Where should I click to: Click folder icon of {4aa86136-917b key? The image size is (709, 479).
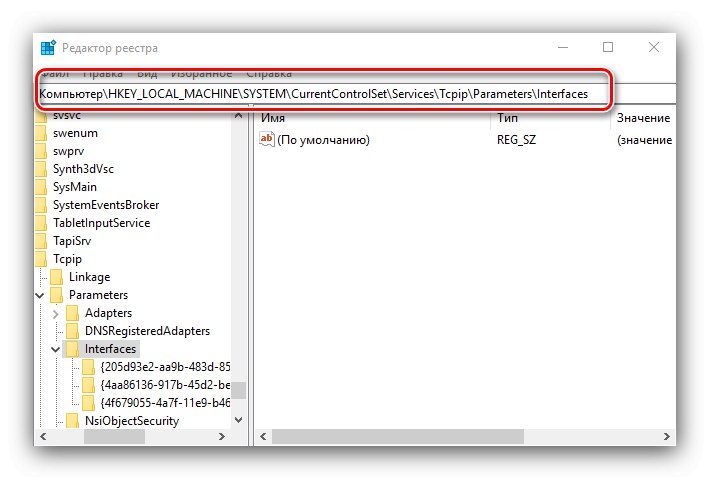88,385
